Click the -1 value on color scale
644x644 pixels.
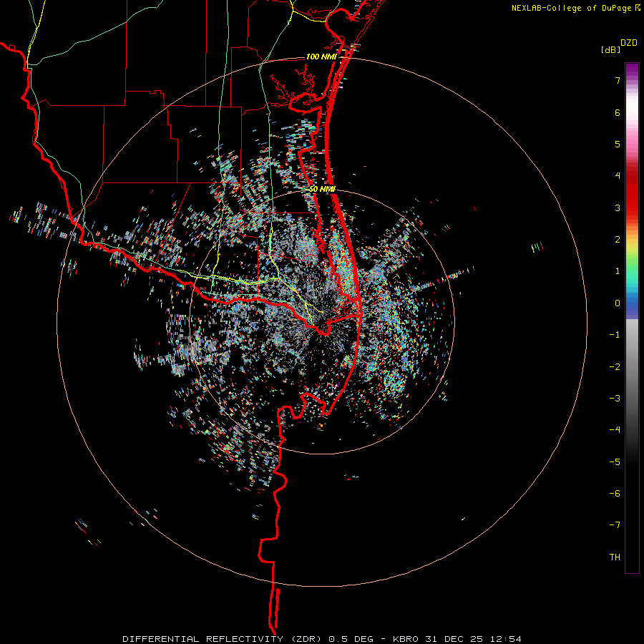[x=615, y=335]
